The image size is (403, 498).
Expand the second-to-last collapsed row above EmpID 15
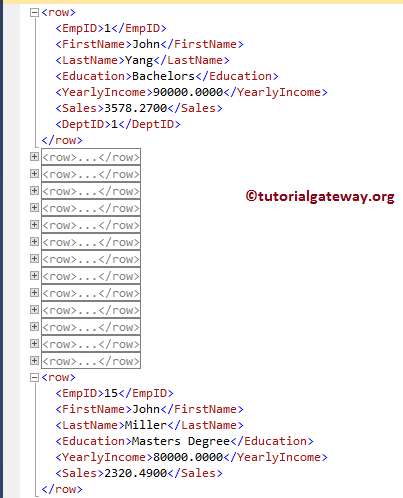tap(34, 344)
